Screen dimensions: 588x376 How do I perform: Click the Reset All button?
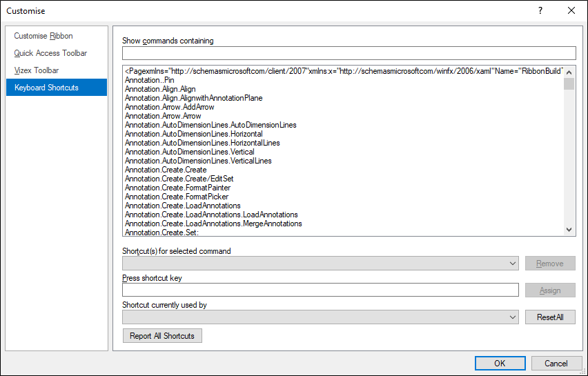(x=550, y=317)
